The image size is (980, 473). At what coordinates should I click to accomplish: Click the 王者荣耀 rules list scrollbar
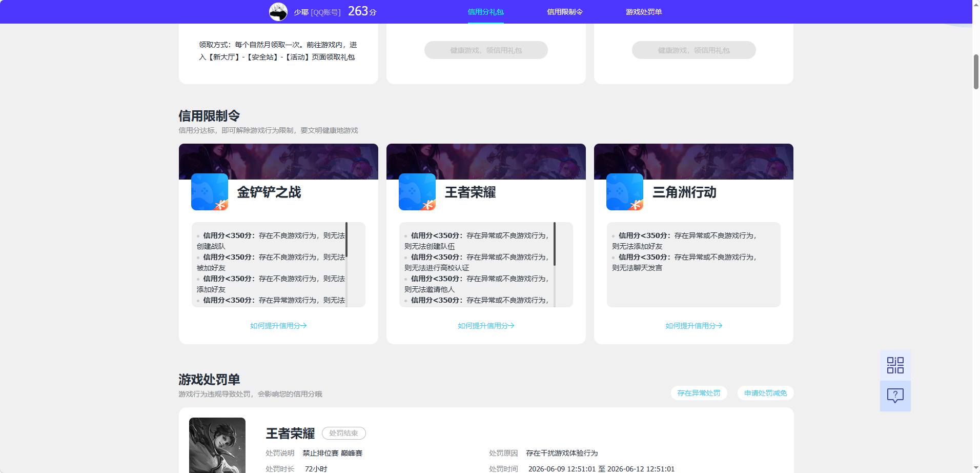tap(554, 244)
